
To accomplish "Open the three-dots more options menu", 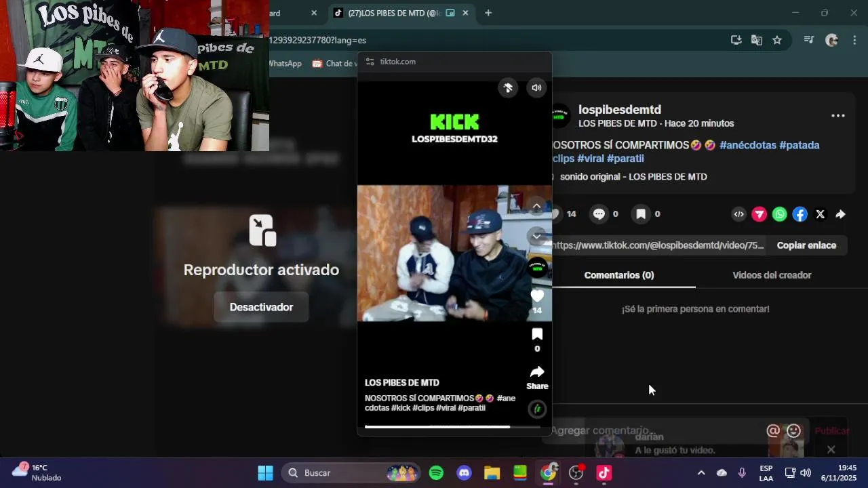I will [x=838, y=116].
